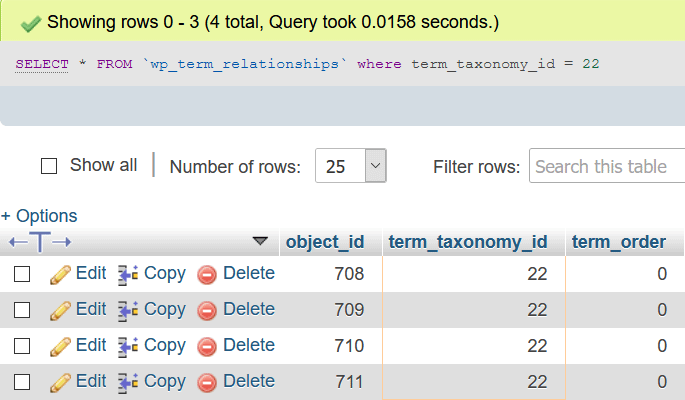Click the Copy icon for row 709
This screenshot has width=685, height=400.
click(x=128, y=310)
